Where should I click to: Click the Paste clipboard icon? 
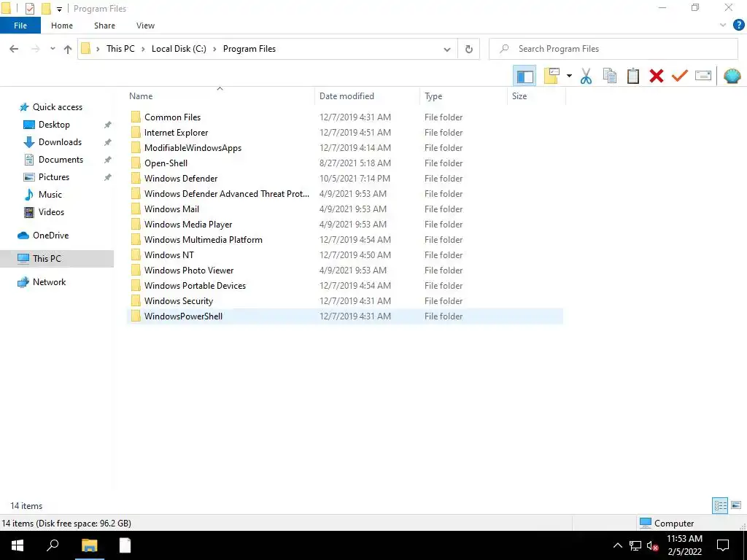click(x=632, y=76)
